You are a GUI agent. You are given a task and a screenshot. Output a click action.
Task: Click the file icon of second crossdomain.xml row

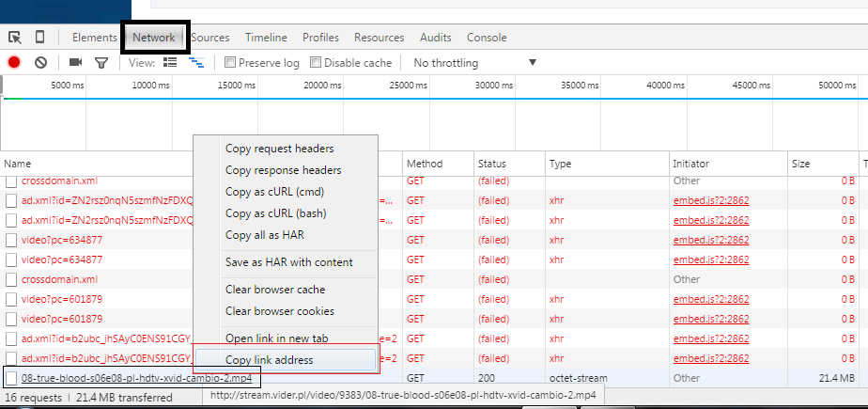pyautogui.click(x=11, y=279)
